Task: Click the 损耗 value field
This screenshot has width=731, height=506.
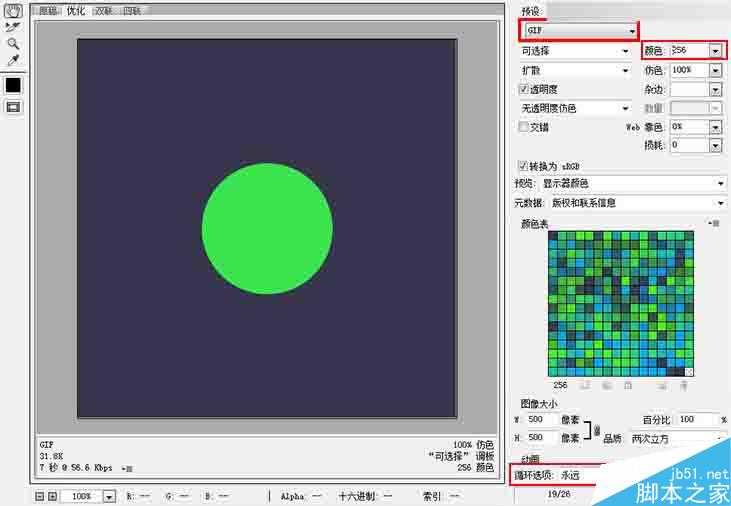Action: click(x=690, y=146)
